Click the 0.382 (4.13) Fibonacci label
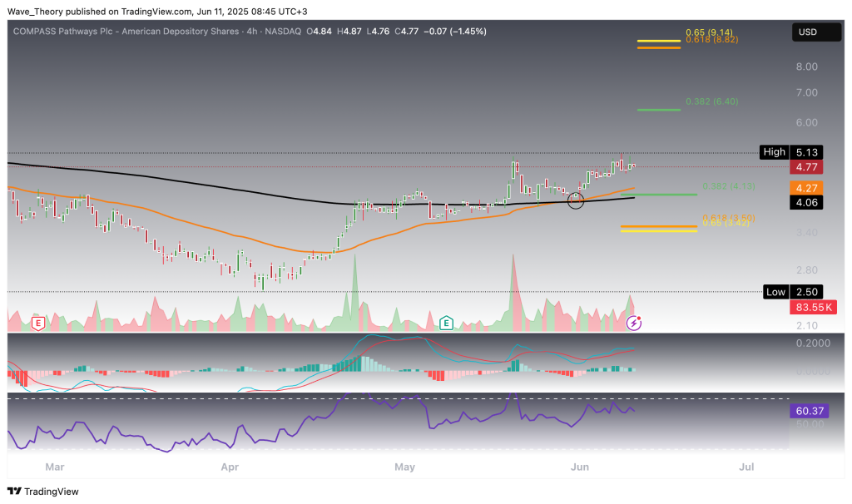This screenshot has height=504, width=852. coord(729,186)
